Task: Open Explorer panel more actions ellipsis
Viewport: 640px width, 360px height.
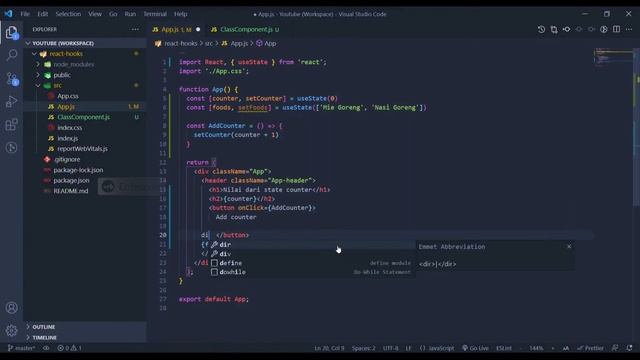Action: click(x=135, y=29)
